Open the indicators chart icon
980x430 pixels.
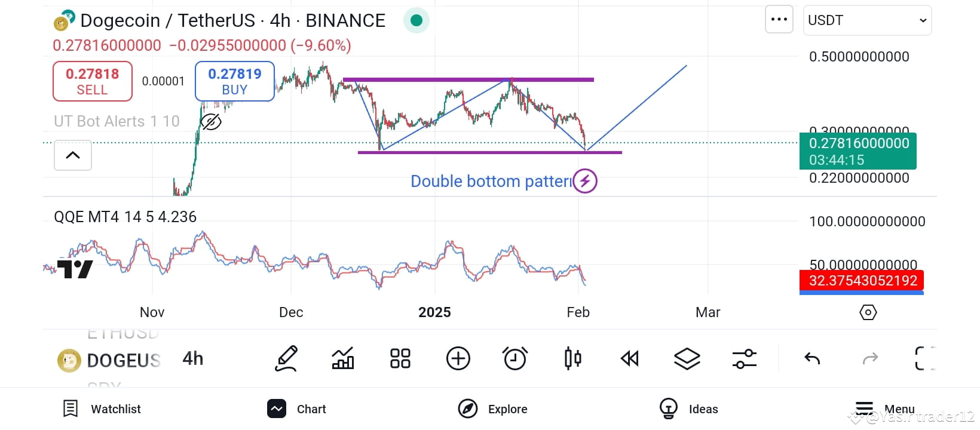coord(343,358)
